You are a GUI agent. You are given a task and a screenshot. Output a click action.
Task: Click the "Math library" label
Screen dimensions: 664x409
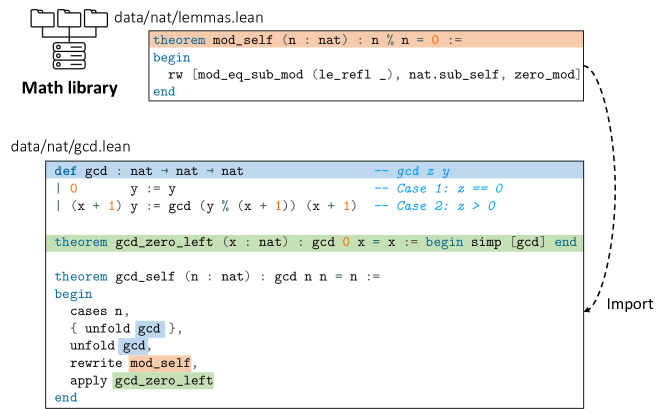pos(69,88)
